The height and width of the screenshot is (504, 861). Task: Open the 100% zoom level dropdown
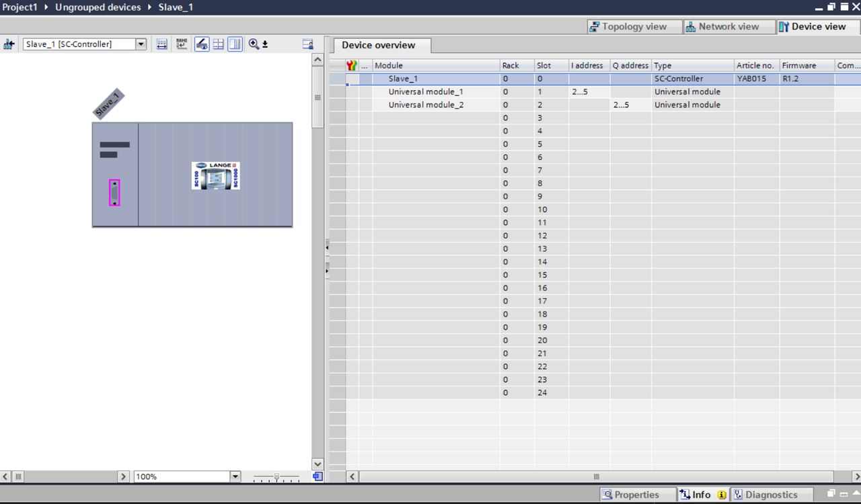coord(235,476)
